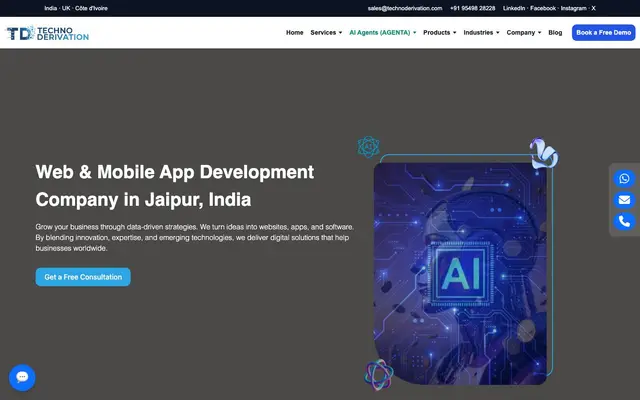Open the Industries menu
Image resolution: width=640 pixels, height=400 pixels.
pyautogui.click(x=478, y=33)
